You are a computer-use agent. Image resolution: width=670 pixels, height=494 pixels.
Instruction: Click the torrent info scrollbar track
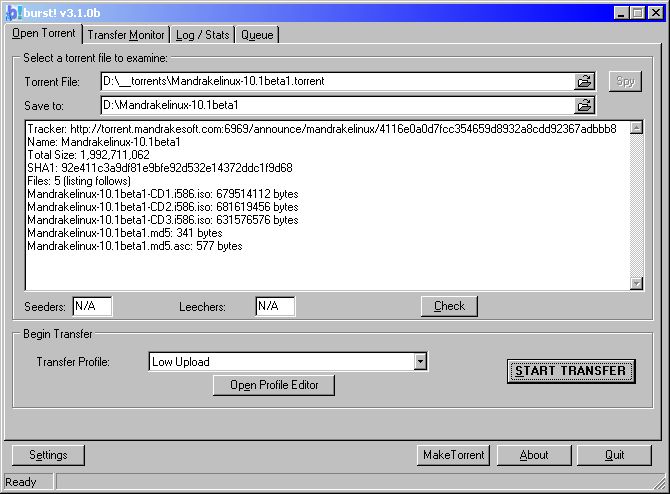636,206
